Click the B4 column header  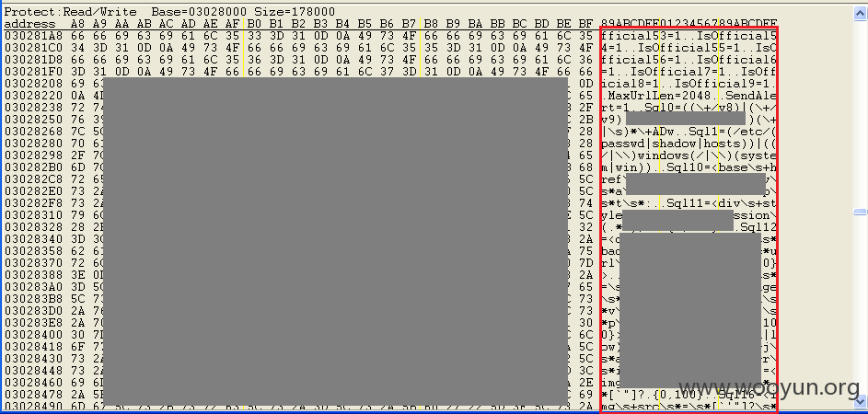(x=342, y=24)
